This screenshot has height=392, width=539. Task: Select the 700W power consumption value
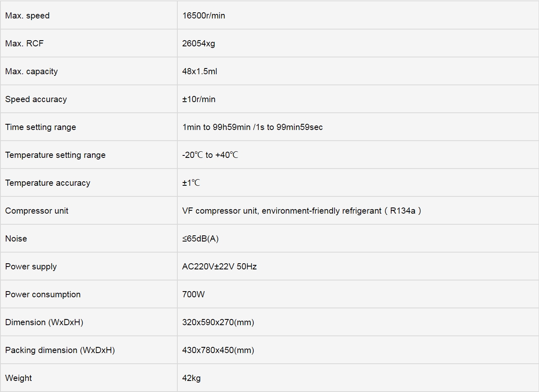pyautogui.click(x=193, y=294)
